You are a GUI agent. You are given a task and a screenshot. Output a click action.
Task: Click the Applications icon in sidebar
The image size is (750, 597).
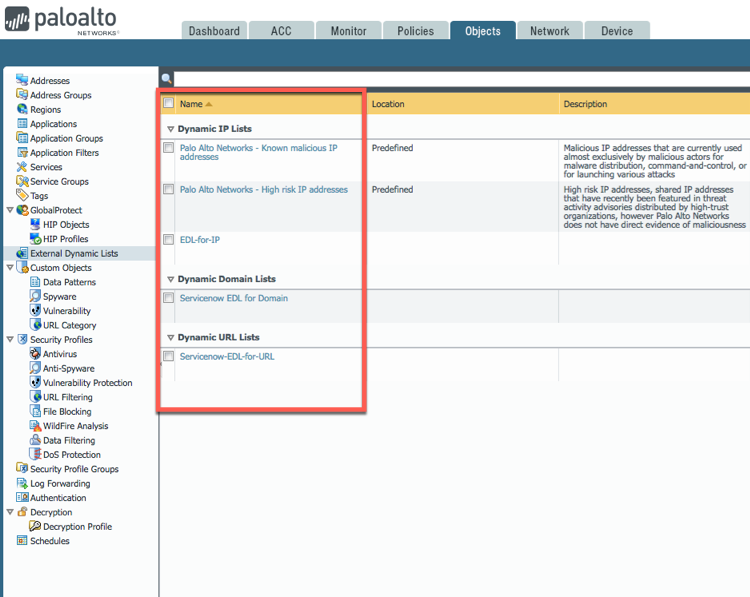coord(22,123)
